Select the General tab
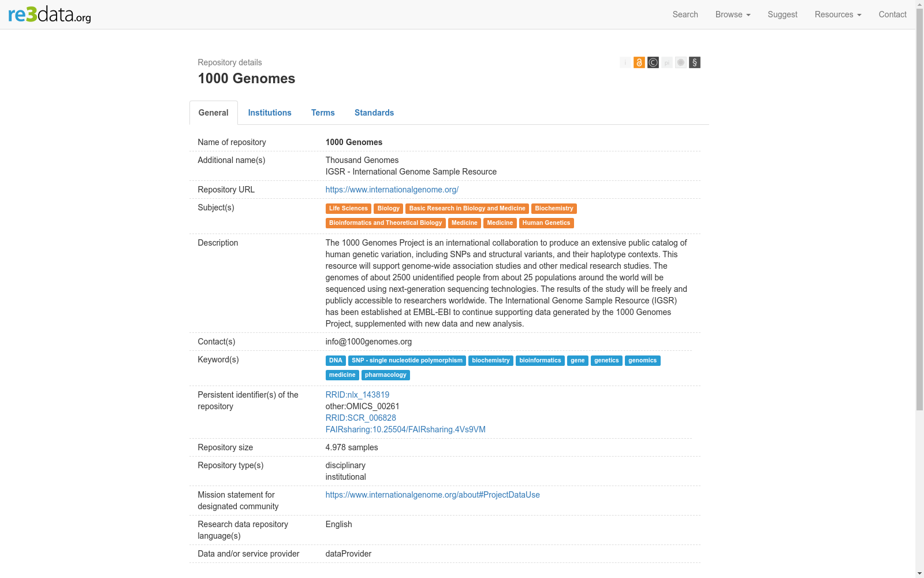The height and width of the screenshot is (578, 924). (x=214, y=113)
